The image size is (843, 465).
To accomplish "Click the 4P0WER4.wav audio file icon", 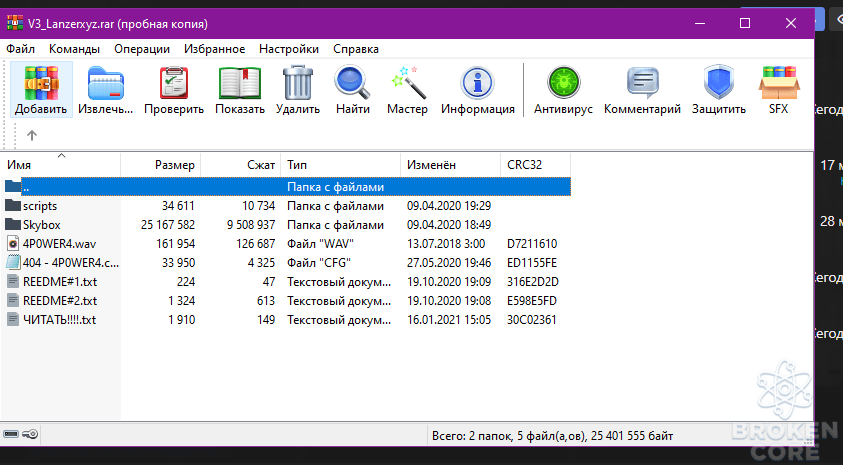I will pyautogui.click(x=13, y=244).
